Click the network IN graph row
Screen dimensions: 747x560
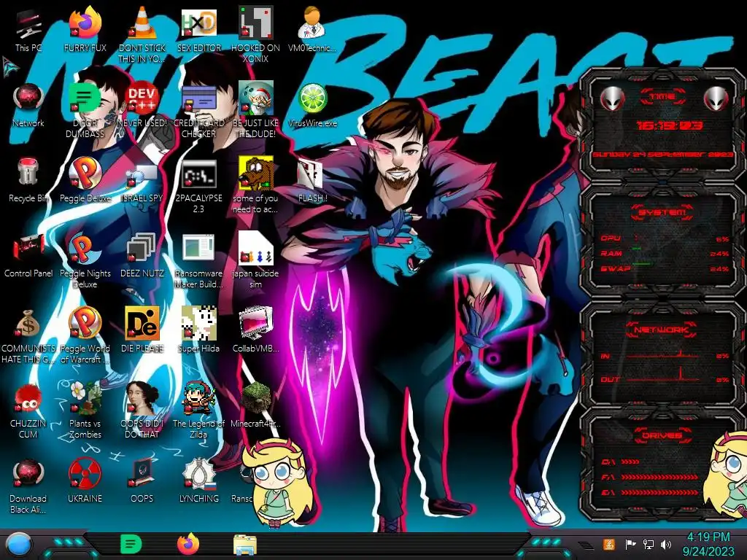pos(664,355)
